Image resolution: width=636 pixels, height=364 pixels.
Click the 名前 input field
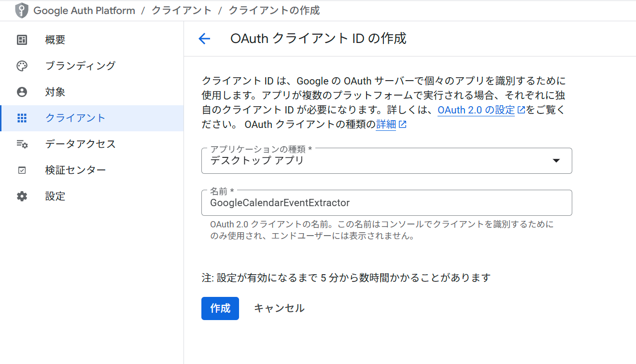pyautogui.click(x=386, y=202)
